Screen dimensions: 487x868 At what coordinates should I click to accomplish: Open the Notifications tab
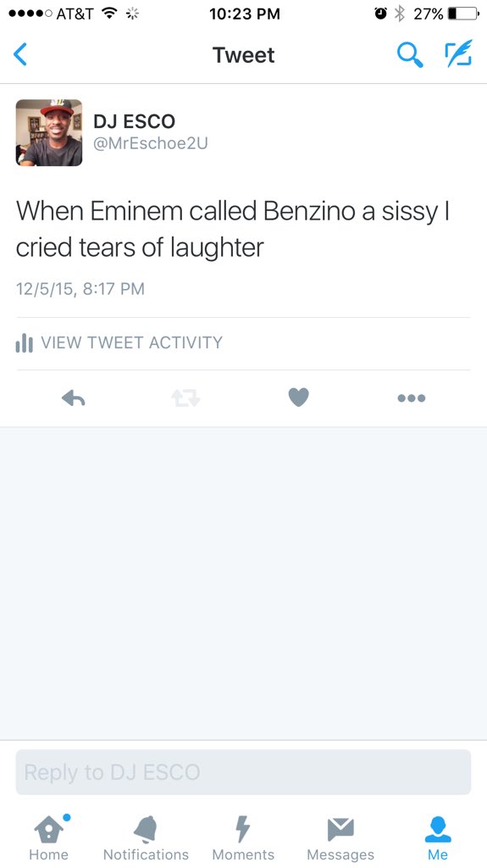point(146,837)
